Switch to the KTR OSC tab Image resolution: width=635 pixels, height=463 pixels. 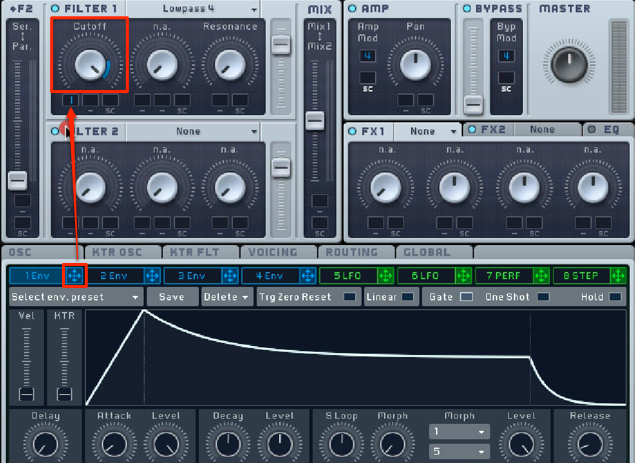(123, 252)
